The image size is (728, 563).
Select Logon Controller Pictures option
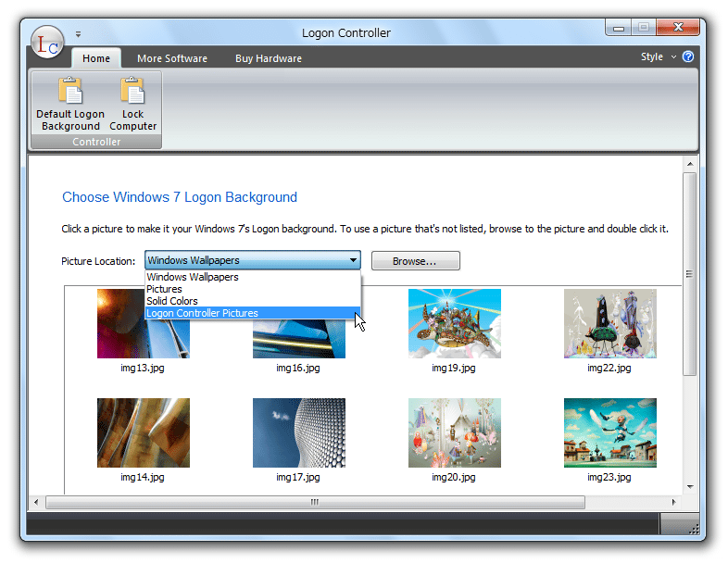(x=253, y=313)
